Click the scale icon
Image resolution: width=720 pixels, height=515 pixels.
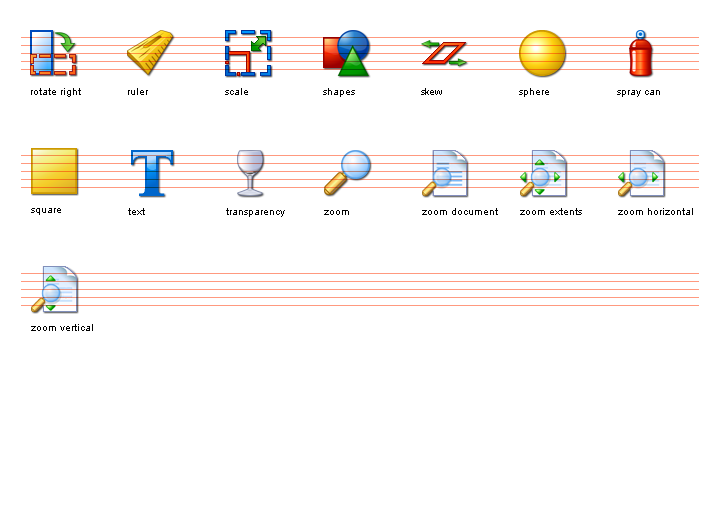coord(248,54)
